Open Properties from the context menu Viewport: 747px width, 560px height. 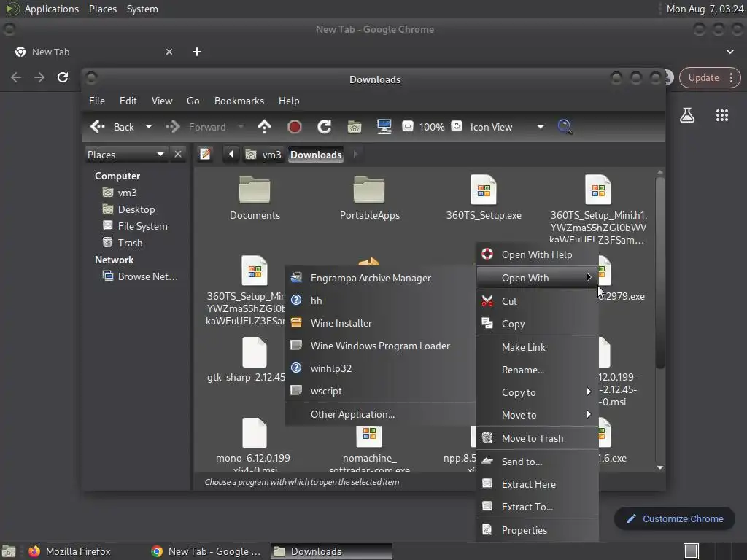(538, 530)
